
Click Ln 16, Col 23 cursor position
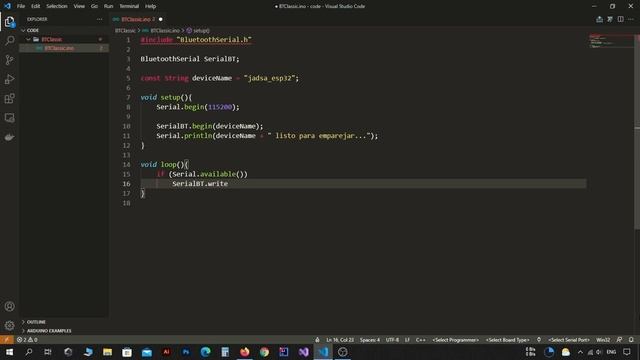tap(340, 340)
